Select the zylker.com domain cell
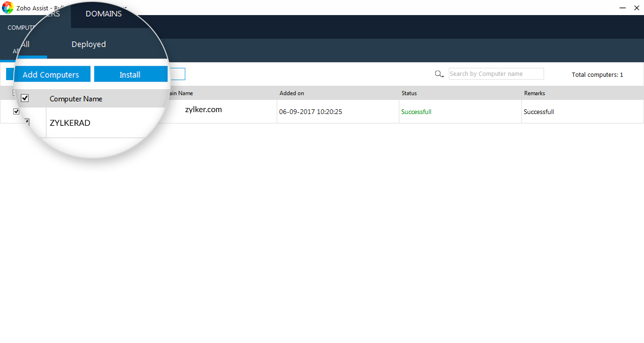The width and height of the screenshot is (644, 343). [x=203, y=109]
